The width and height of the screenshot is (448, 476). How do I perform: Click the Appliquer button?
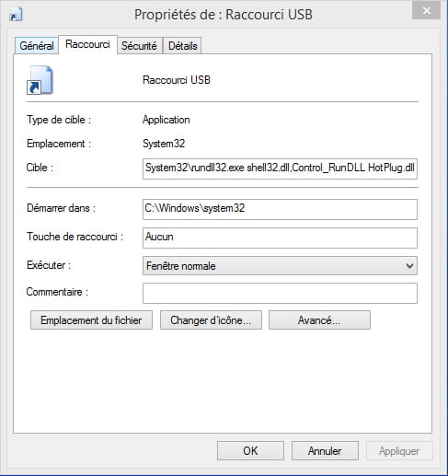pyautogui.click(x=399, y=451)
